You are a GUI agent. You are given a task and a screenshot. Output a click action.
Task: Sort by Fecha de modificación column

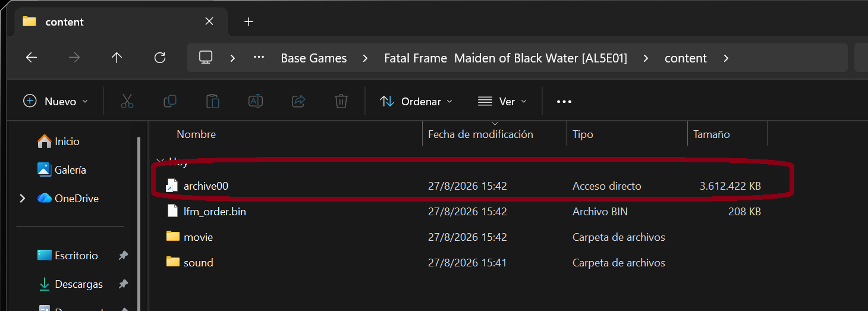point(480,134)
